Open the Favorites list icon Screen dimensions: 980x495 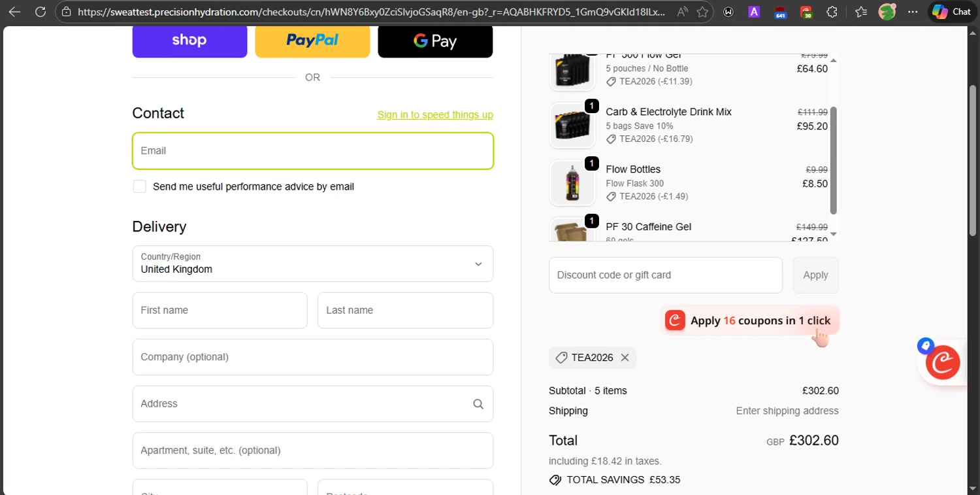coord(861,12)
